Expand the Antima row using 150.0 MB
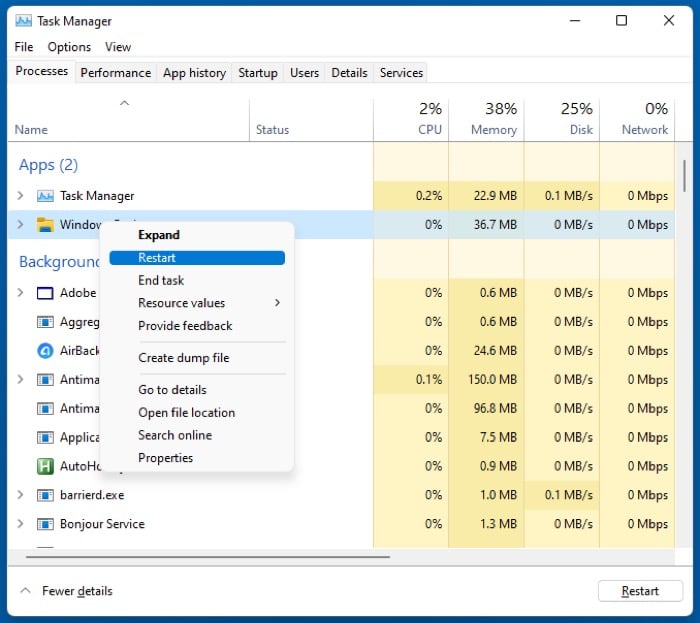Image resolution: width=700 pixels, height=623 pixels. click(20, 379)
